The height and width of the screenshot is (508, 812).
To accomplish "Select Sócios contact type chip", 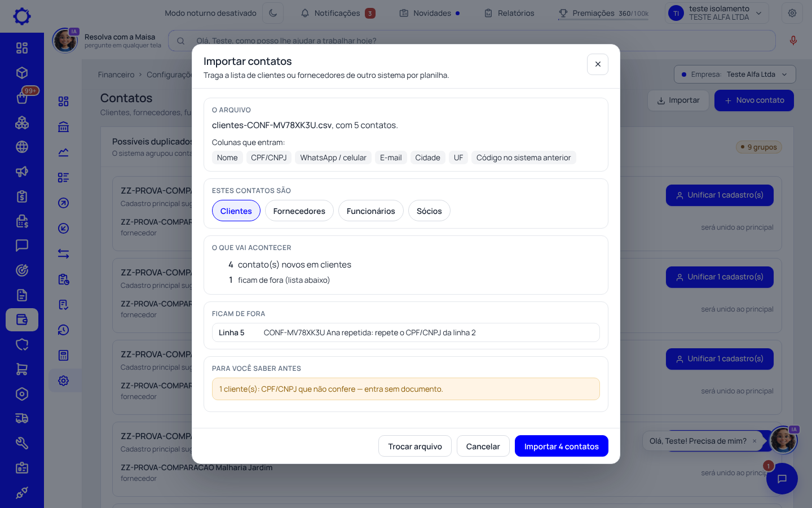I will click(429, 211).
